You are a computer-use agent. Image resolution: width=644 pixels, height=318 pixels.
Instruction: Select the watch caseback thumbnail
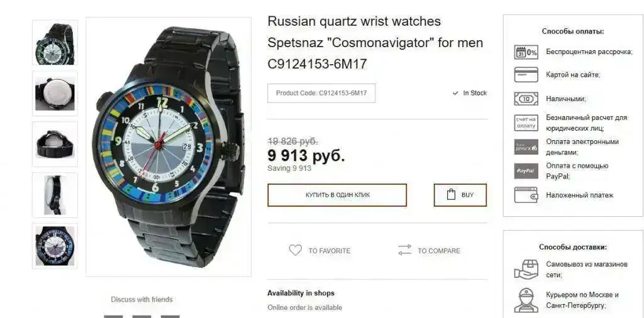click(x=55, y=94)
